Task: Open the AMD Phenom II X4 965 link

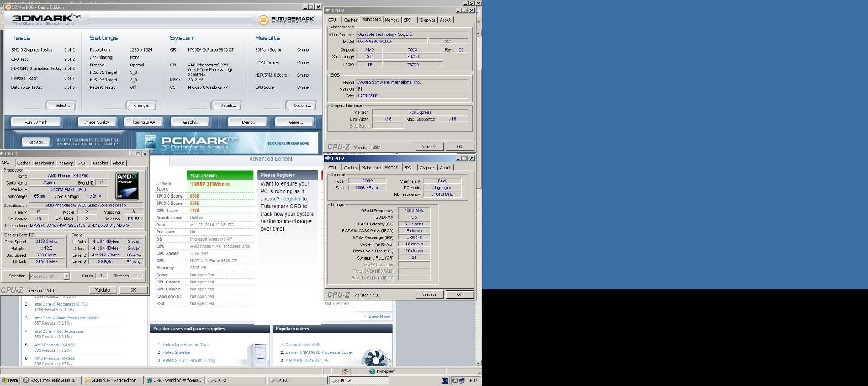Action: (x=54, y=345)
